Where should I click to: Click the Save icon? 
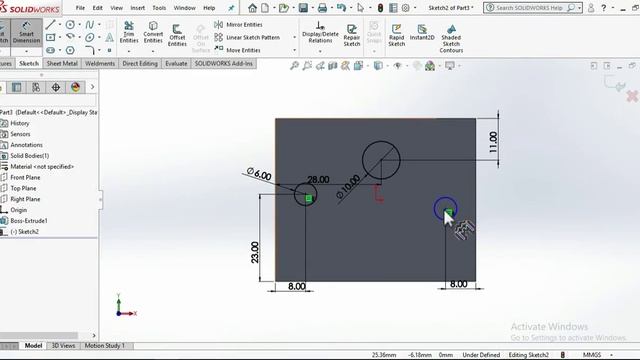tap(303, 8)
